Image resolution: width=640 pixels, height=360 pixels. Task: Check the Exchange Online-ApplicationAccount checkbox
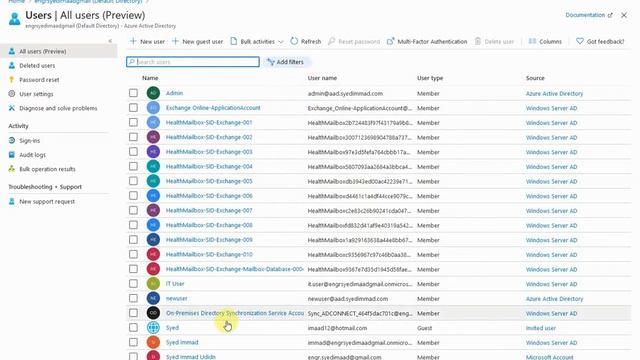coord(133,108)
